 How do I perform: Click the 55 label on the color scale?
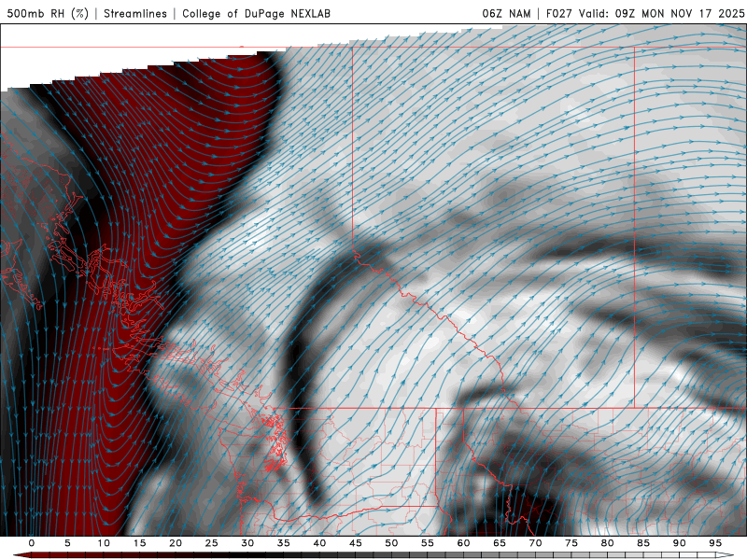(428, 543)
